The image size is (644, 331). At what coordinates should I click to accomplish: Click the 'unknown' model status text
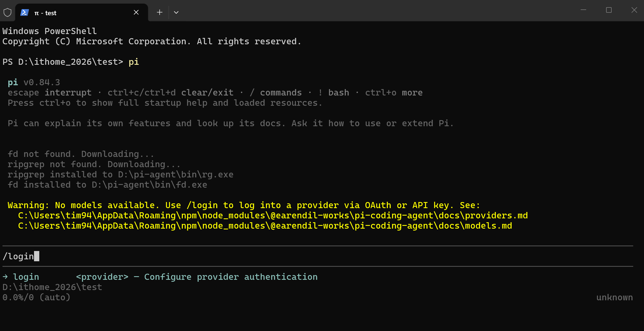click(x=615, y=297)
